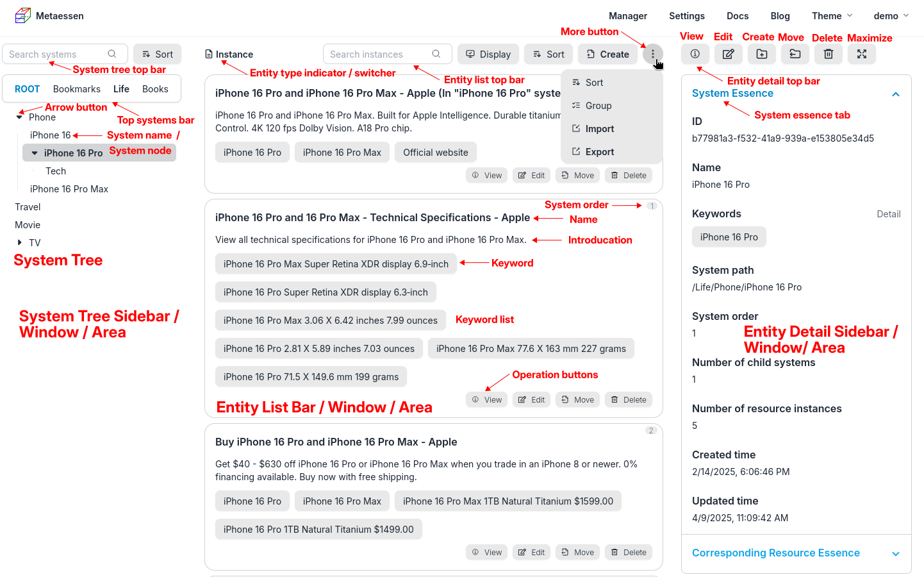Maximize the entity detail sidebar
Screen dimensions: 924x577
coord(861,54)
